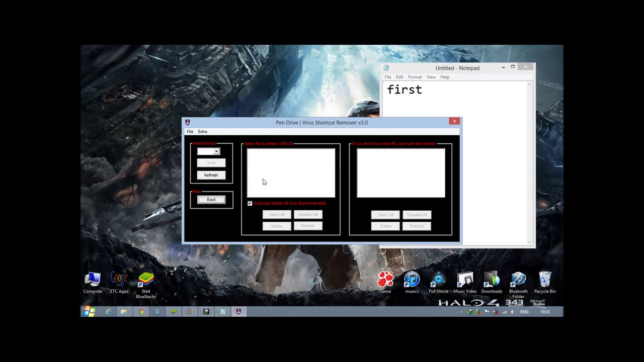Open the Notepad Format menu
The width and height of the screenshot is (644, 362).
[415, 77]
